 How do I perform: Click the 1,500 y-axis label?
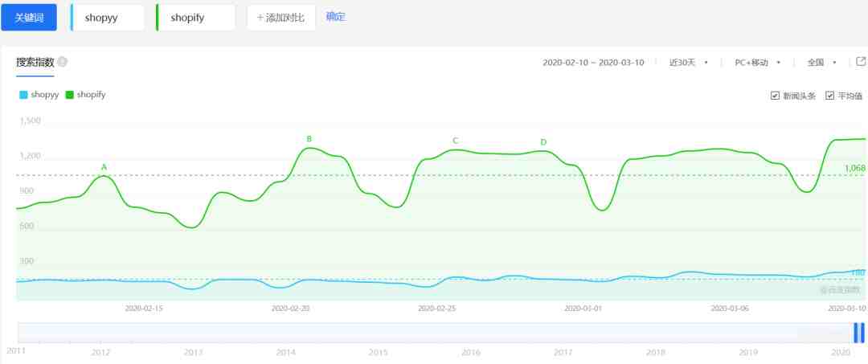(30, 121)
